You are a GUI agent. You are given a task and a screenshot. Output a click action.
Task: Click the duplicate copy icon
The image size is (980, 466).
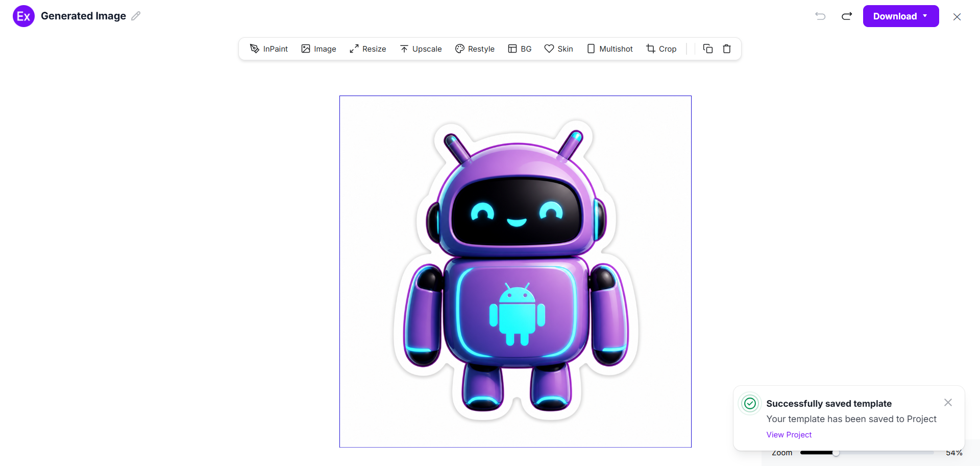tap(708, 49)
